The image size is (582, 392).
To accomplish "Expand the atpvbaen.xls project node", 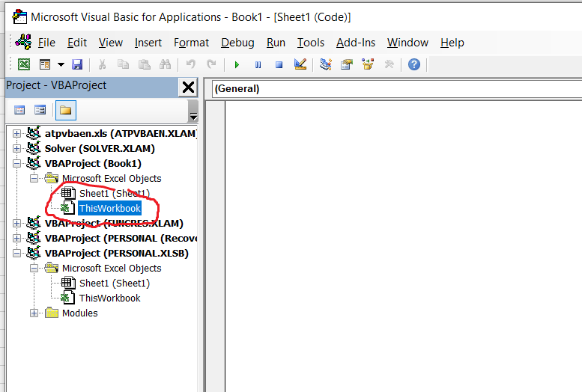I will point(16,133).
